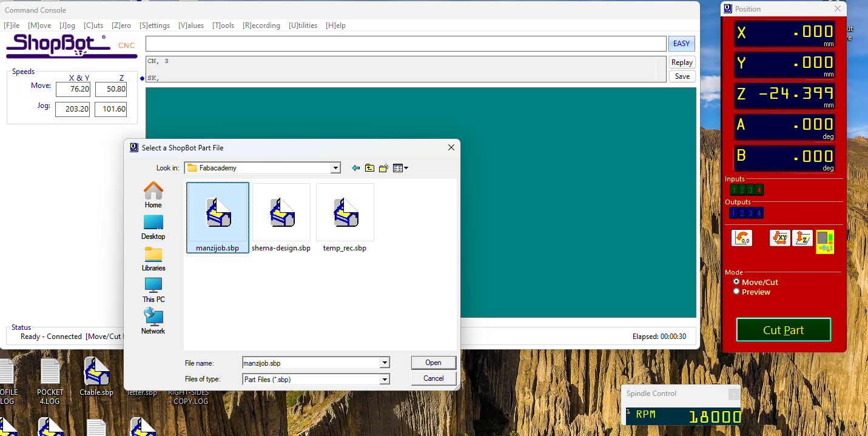The height and width of the screenshot is (436, 868).
Task: Click Input 4 indicator in Position window
Action: pos(759,190)
